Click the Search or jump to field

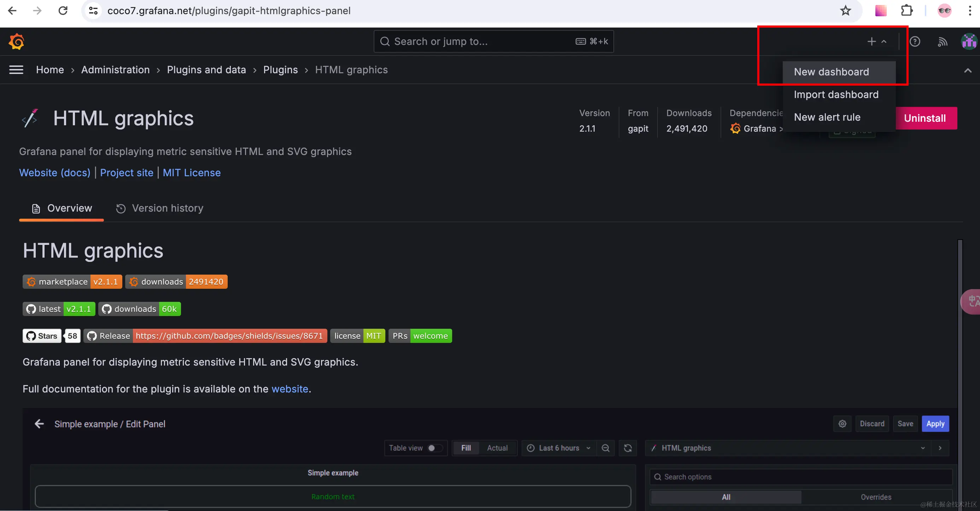(x=494, y=41)
